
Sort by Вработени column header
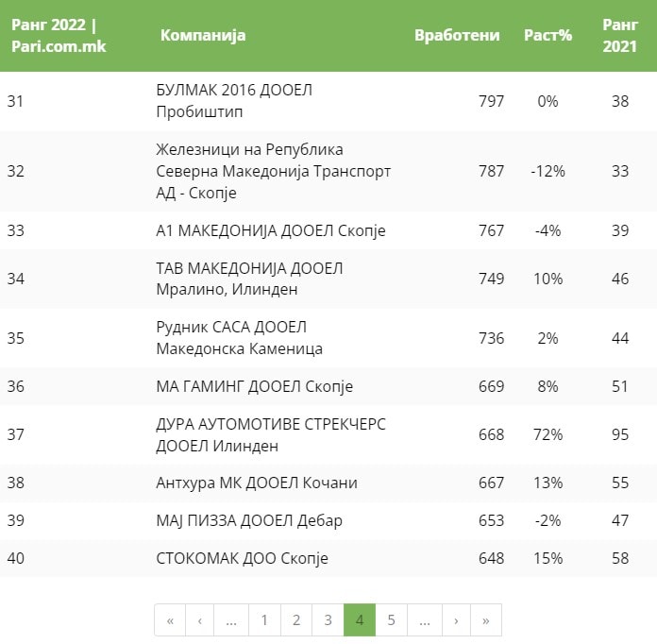(457, 36)
